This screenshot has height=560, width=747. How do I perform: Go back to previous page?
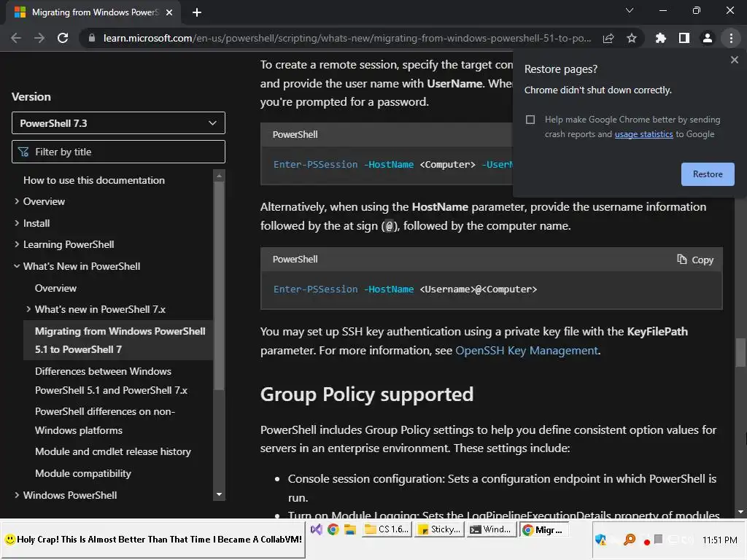click(x=16, y=38)
